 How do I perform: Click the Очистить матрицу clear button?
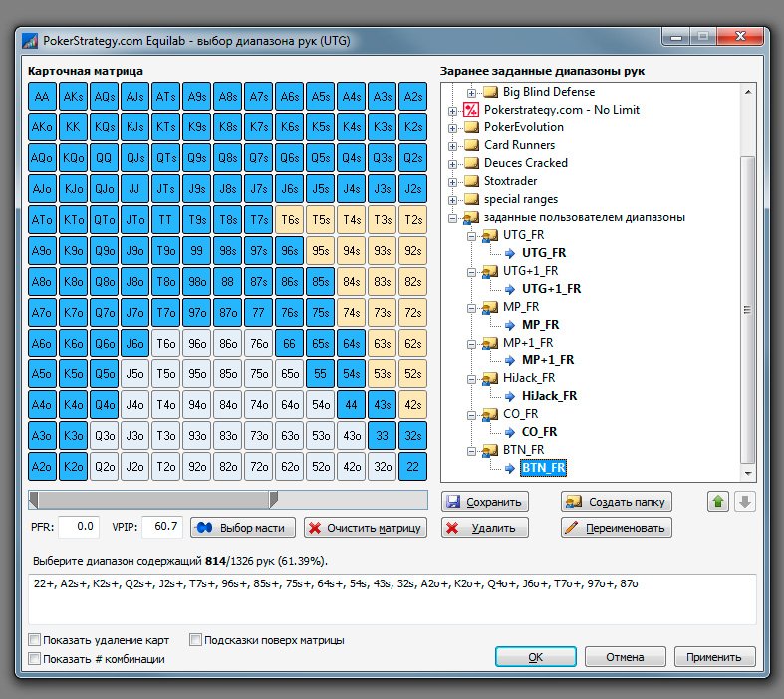point(366,528)
